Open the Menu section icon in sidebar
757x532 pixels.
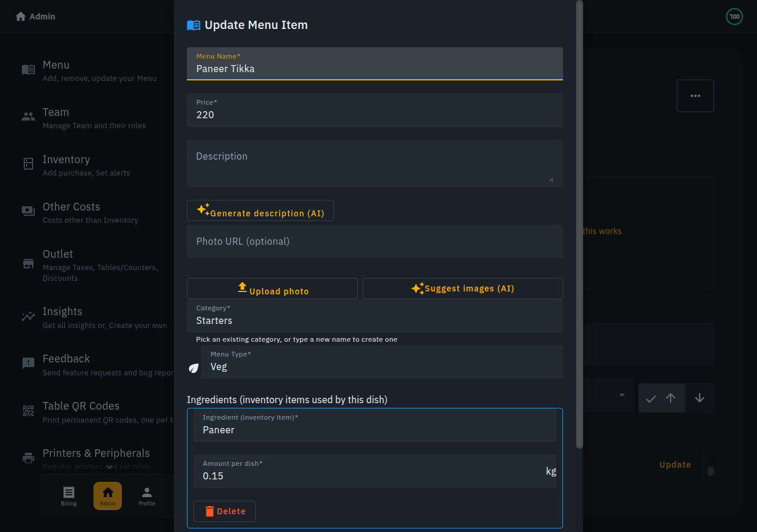tap(28, 70)
